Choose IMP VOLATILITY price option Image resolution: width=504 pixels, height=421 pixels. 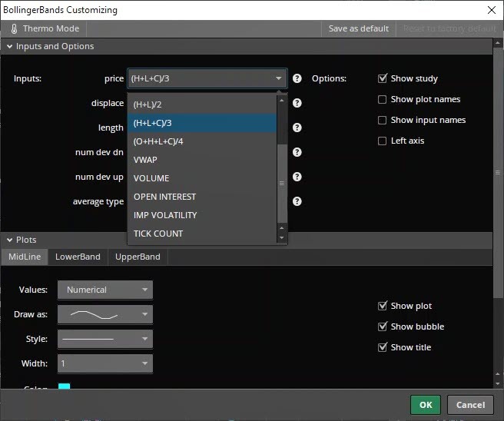pyautogui.click(x=202, y=215)
